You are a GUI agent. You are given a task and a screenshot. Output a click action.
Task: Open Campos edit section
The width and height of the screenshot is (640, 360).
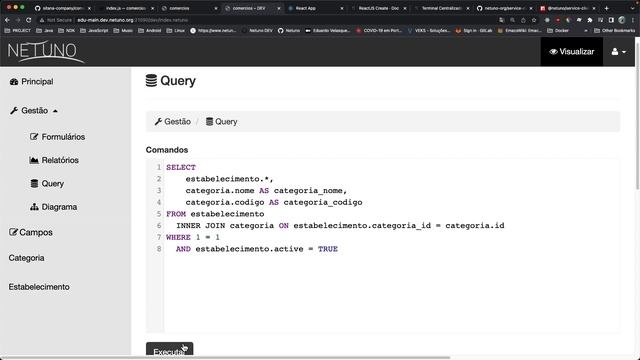pos(31,232)
